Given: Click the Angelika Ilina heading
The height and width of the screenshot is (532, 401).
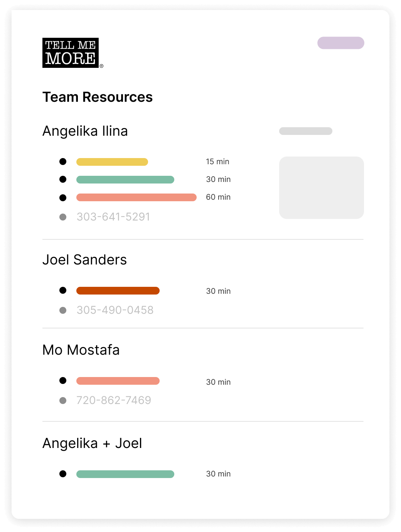Looking at the screenshot, I should (85, 131).
